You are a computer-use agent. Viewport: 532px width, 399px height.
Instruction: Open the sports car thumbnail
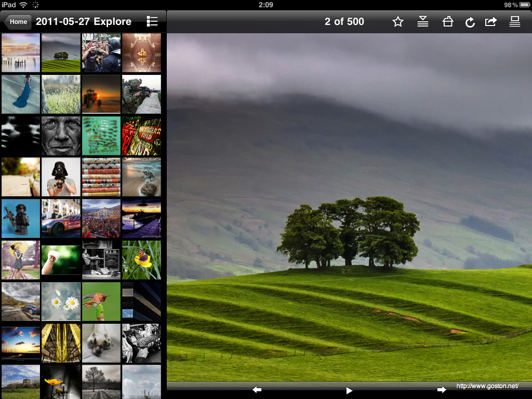pyautogui.click(x=61, y=219)
